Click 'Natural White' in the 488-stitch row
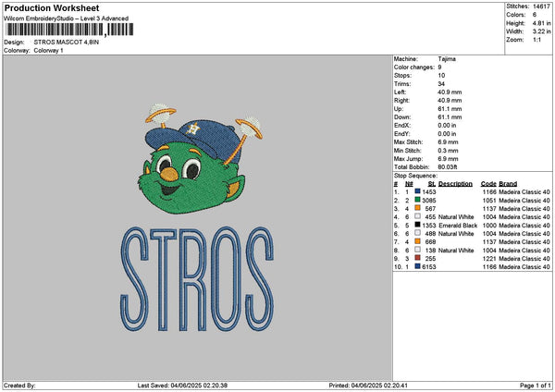 click(456, 234)
